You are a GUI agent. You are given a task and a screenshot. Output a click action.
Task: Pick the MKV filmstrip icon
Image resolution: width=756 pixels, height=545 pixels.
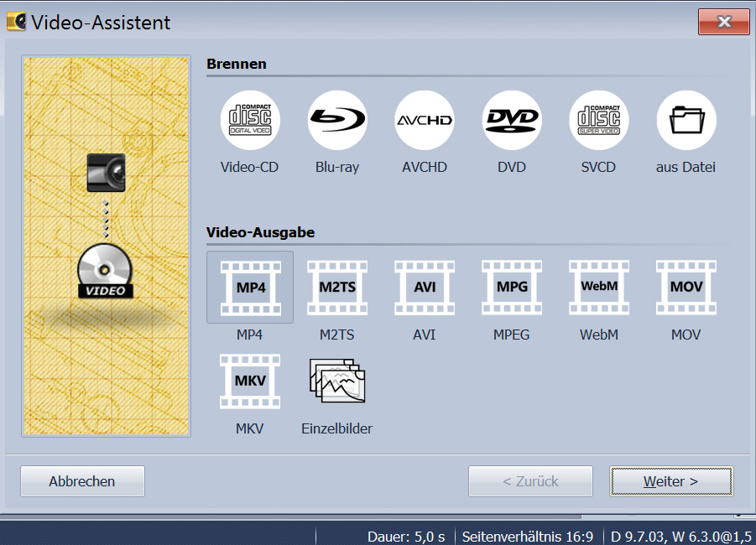(x=250, y=381)
